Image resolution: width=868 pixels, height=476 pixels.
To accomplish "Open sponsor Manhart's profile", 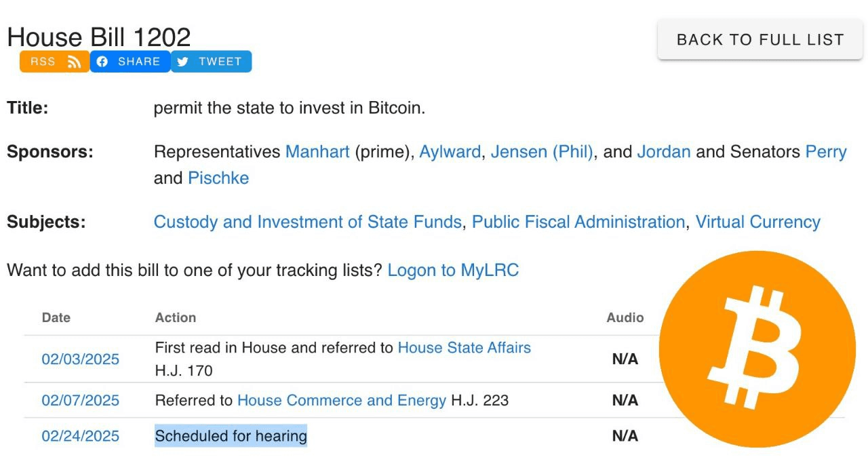I will tap(317, 151).
